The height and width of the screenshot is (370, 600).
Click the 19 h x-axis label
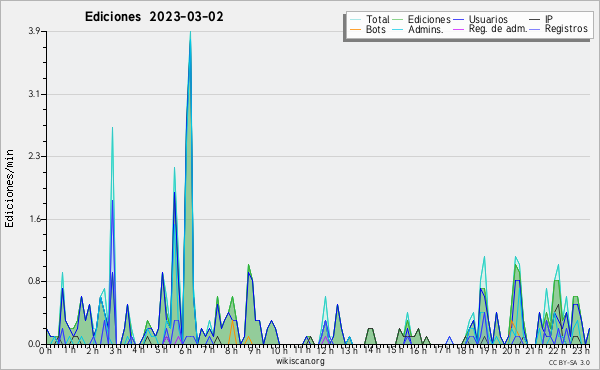(488, 350)
